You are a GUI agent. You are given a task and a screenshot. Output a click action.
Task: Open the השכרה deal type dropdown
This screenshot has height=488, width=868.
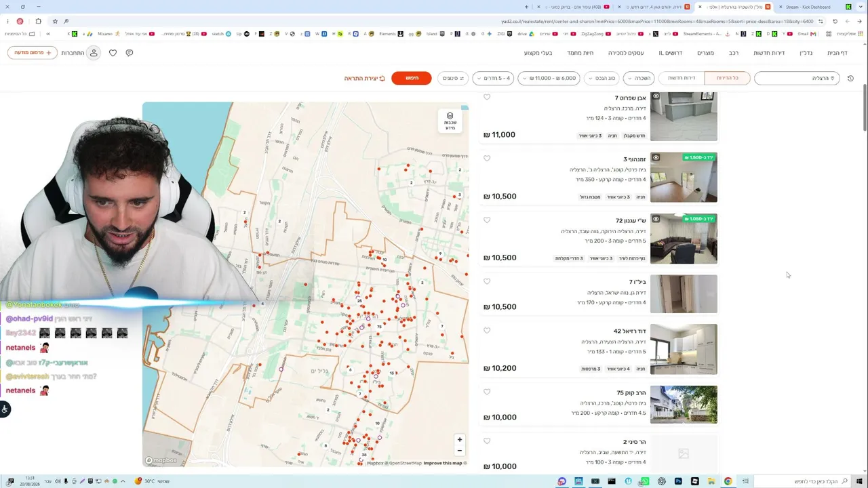pyautogui.click(x=639, y=78)
